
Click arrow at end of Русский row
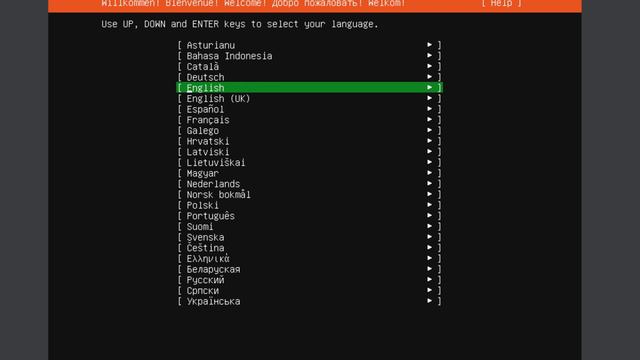(x=429, y=279)
